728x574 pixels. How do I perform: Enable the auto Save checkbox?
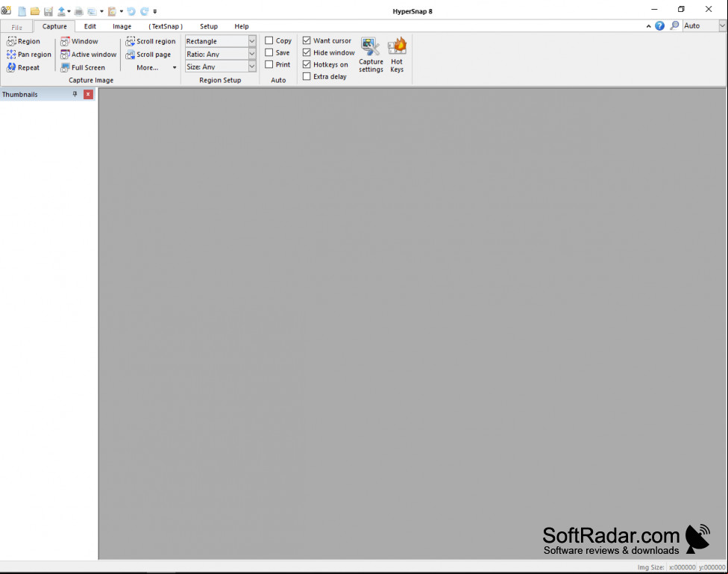(x=269, y=52)
